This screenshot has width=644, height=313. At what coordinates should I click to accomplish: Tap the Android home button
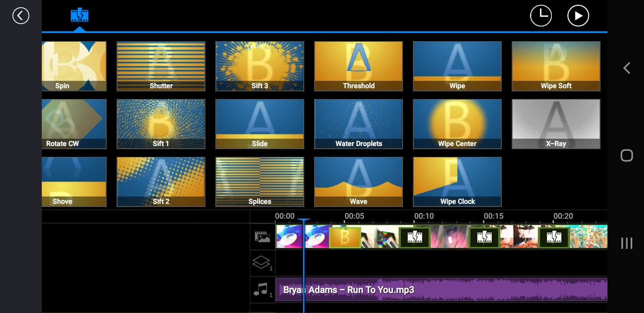[x=626, y=156]
